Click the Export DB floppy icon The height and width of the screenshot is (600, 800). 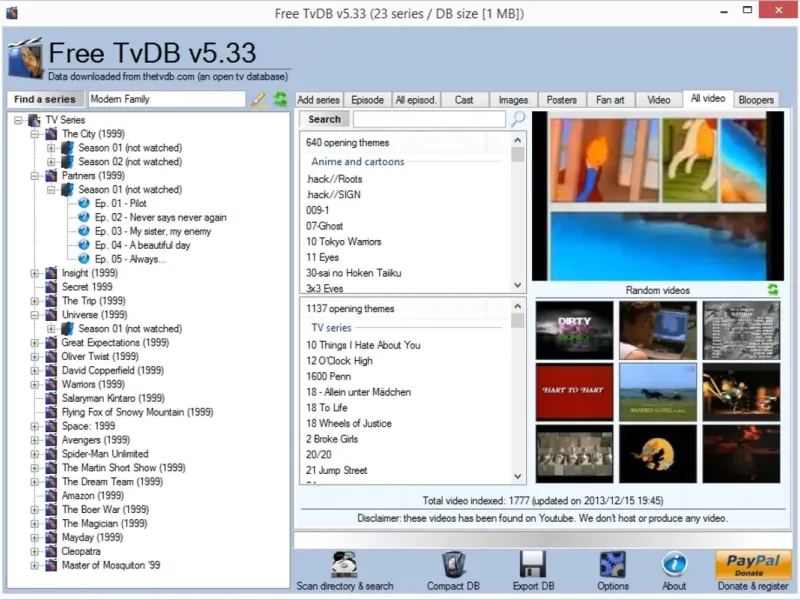(532, 563)
